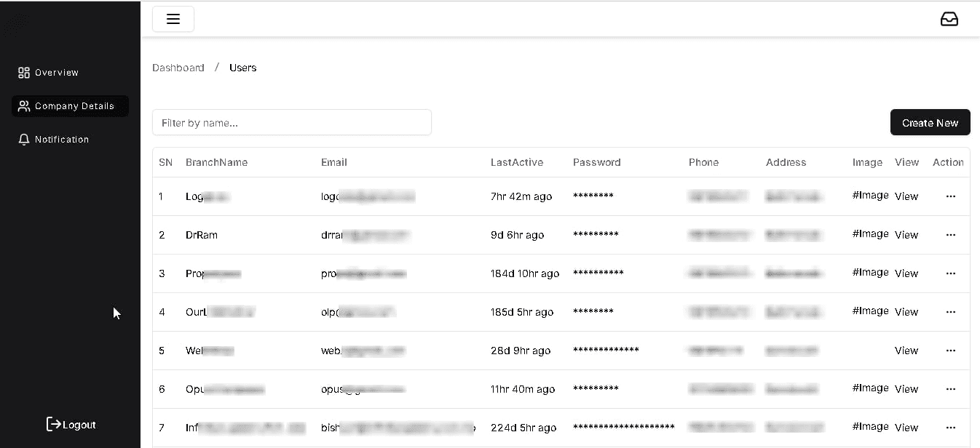
Task: Open the actions menu for row 4
Action: click(x=950, y=311)
